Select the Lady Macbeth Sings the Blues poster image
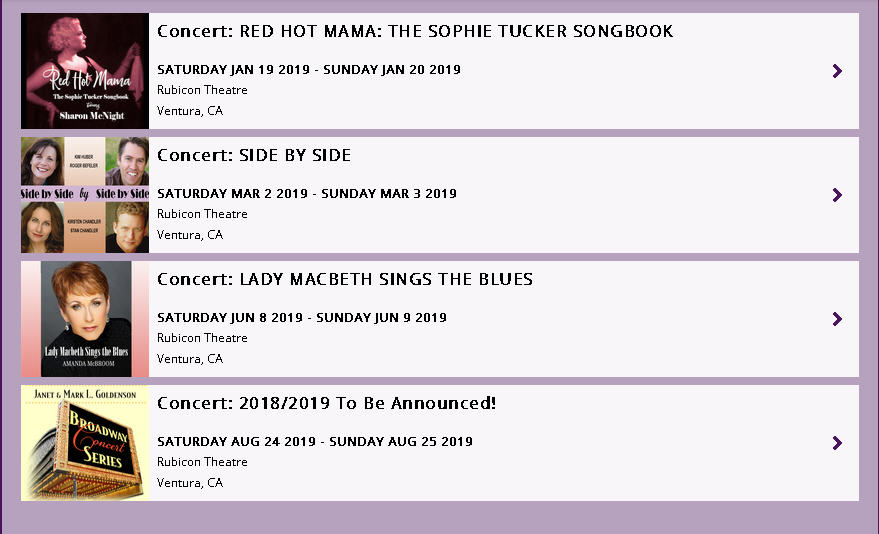The width and height of the screenshot is (879, 534). pyautogui.click(x=85, y=319)
